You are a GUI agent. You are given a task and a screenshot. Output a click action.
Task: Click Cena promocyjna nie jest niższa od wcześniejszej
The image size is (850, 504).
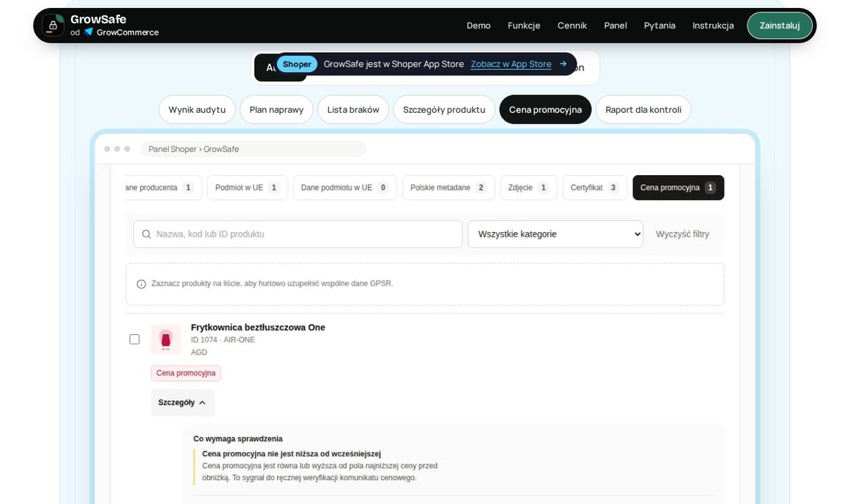[292, 454]
